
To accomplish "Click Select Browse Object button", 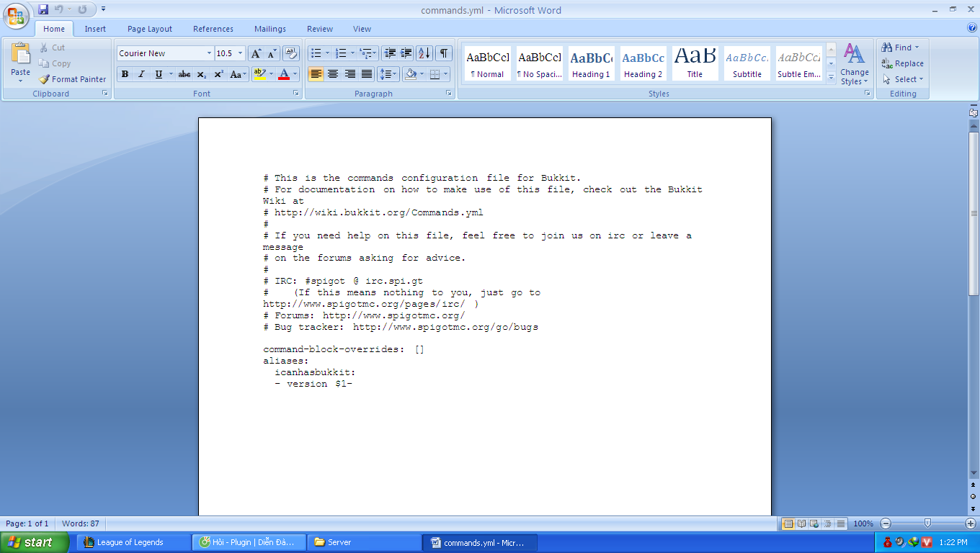I will [974, 497].
